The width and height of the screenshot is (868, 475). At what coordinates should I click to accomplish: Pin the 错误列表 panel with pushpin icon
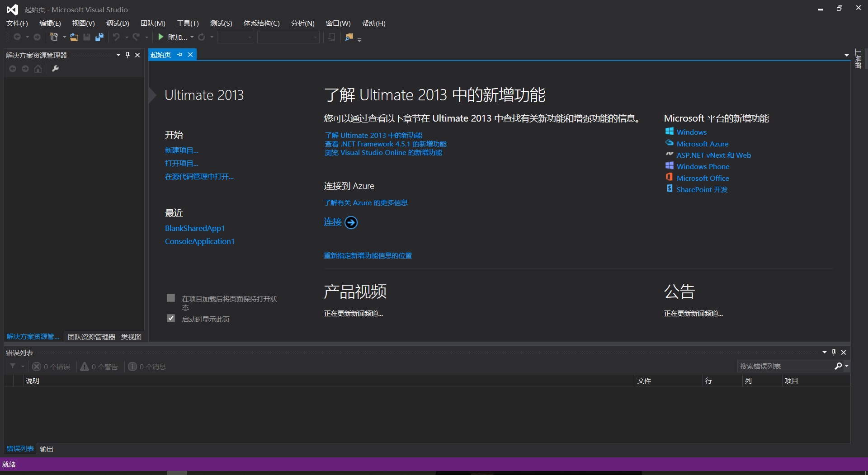coord(834,353)
